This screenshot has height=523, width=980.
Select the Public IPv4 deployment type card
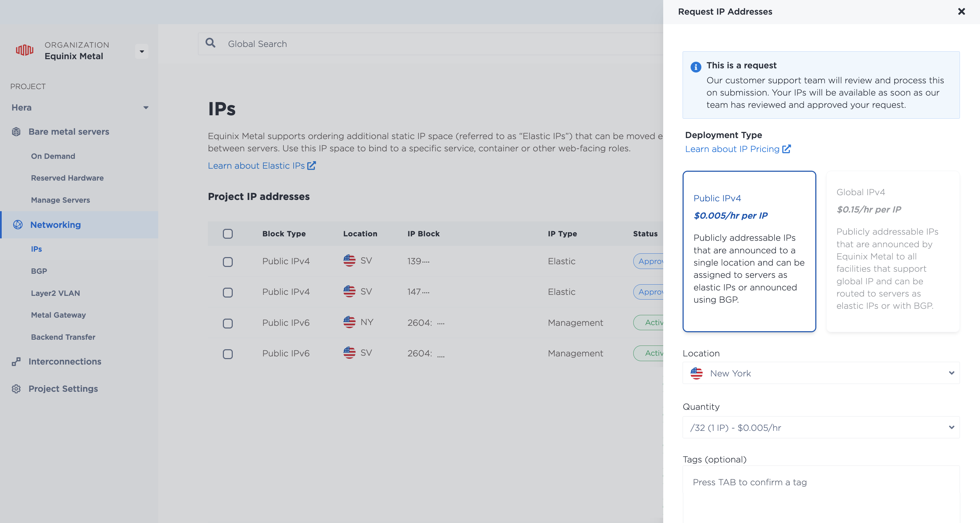click(749, 251)
